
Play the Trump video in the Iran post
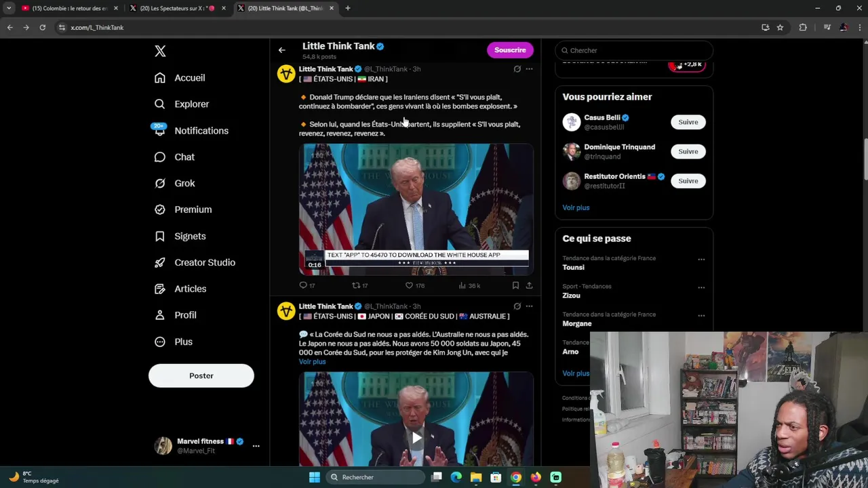[416, 209]
